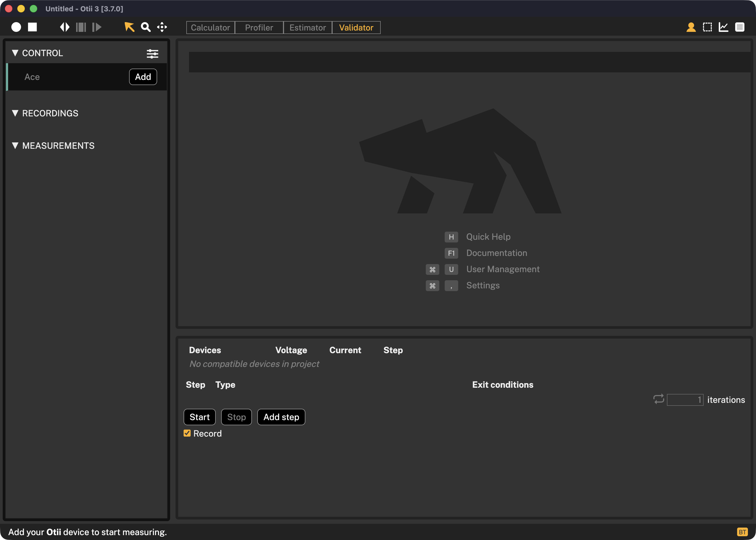Click the comma key Settings icon

pyautogui.click(x=451, y=286)
